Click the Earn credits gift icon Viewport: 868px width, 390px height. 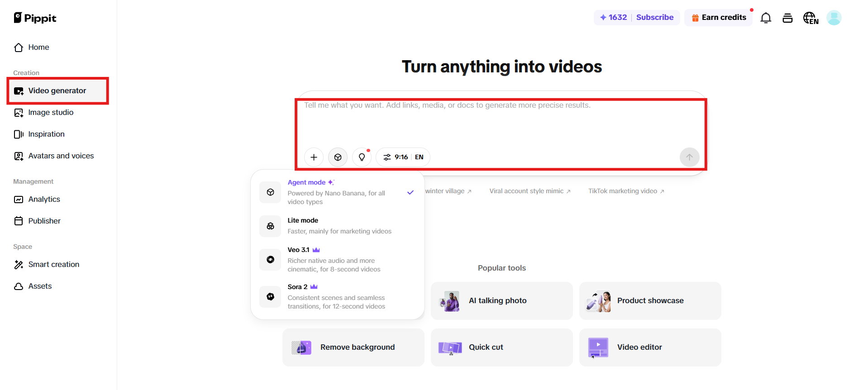[x=695, y=18]
